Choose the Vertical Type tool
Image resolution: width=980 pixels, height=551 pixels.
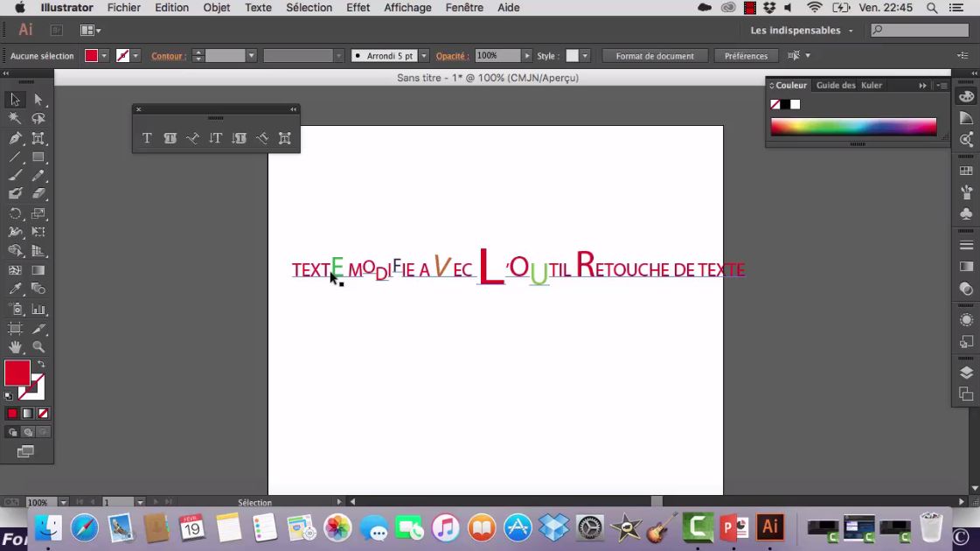coord(216,137)
